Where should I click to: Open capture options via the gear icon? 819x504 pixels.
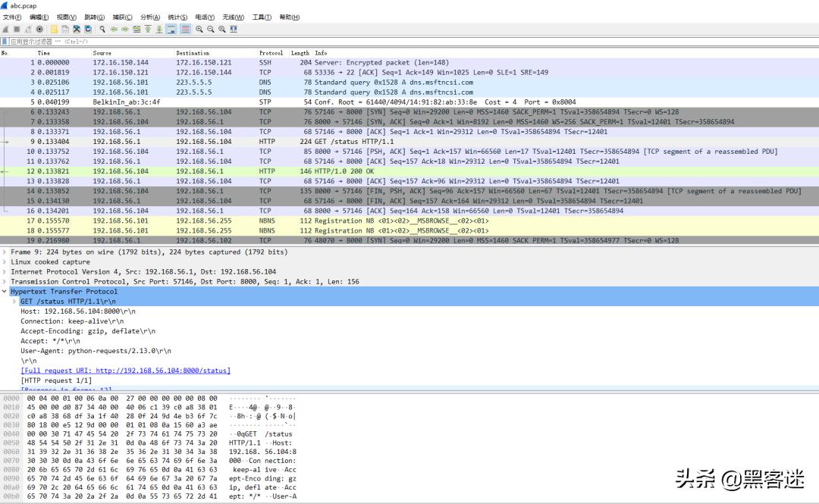click(x=40, y=29)
